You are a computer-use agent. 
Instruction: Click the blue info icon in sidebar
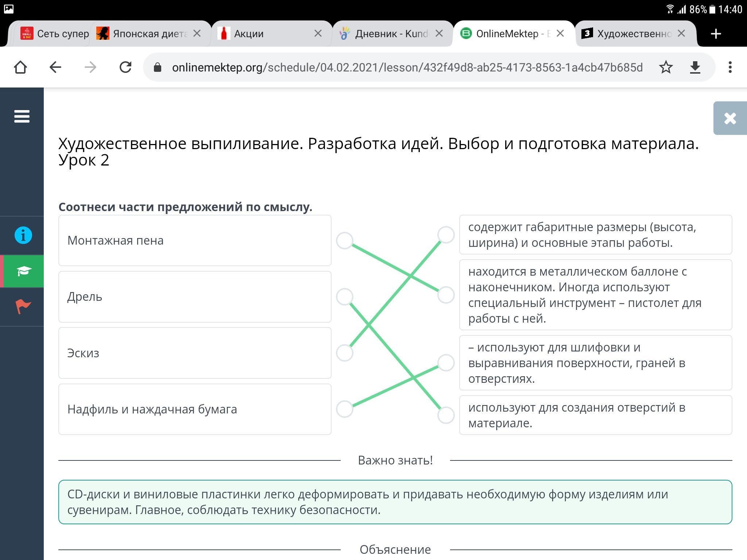(23, 235)
